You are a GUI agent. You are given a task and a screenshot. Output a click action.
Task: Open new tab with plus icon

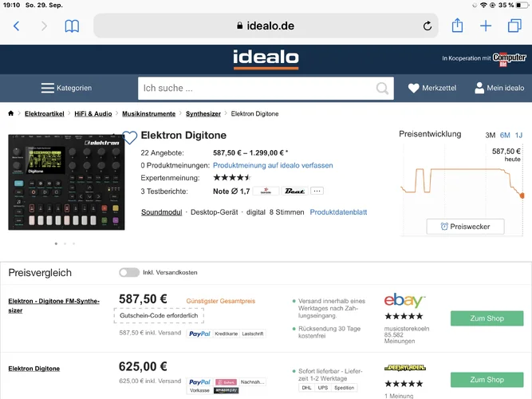tap(486, 26)
